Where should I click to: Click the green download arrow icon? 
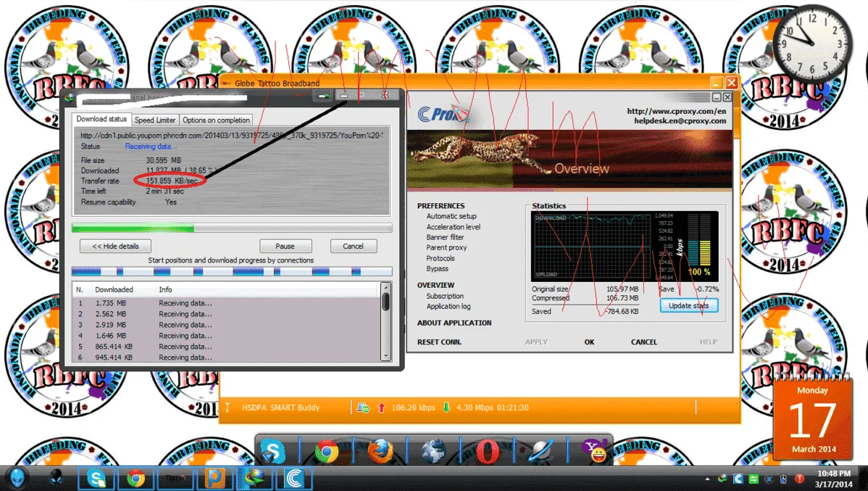tap(446, 408)
